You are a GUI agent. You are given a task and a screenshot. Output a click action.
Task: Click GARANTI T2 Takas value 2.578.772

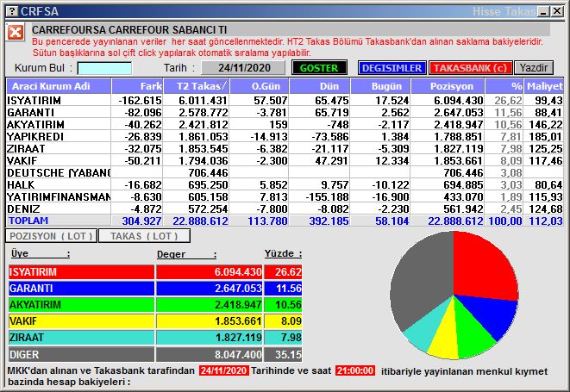(x=204, y=112)
